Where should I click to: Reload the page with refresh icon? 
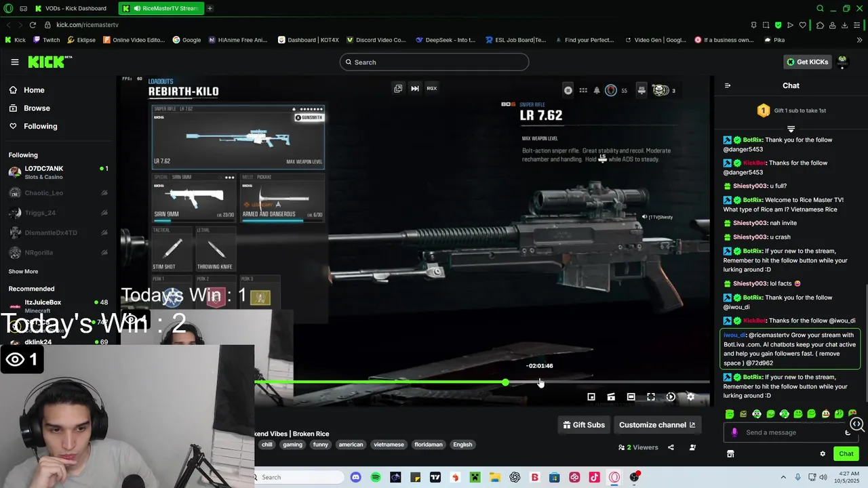pyautogui.click(x=33, y=24)
